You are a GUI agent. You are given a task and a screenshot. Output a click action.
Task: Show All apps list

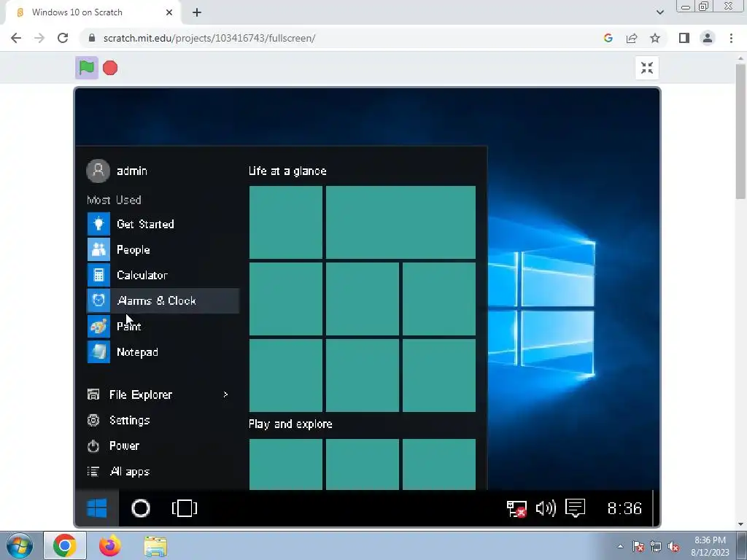(119, 472)
